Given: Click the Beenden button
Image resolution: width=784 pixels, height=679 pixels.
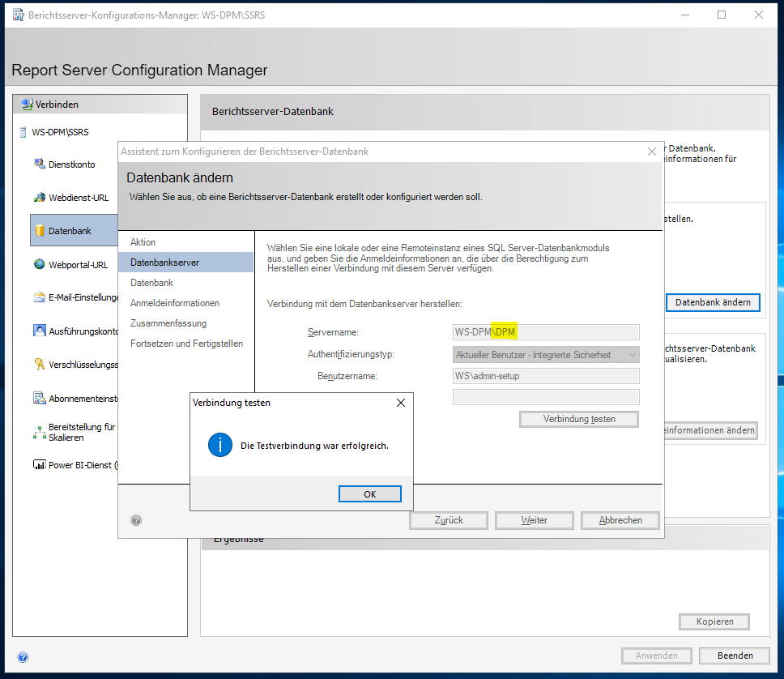Looking at the screenshot, I should (x=735, y=656).
